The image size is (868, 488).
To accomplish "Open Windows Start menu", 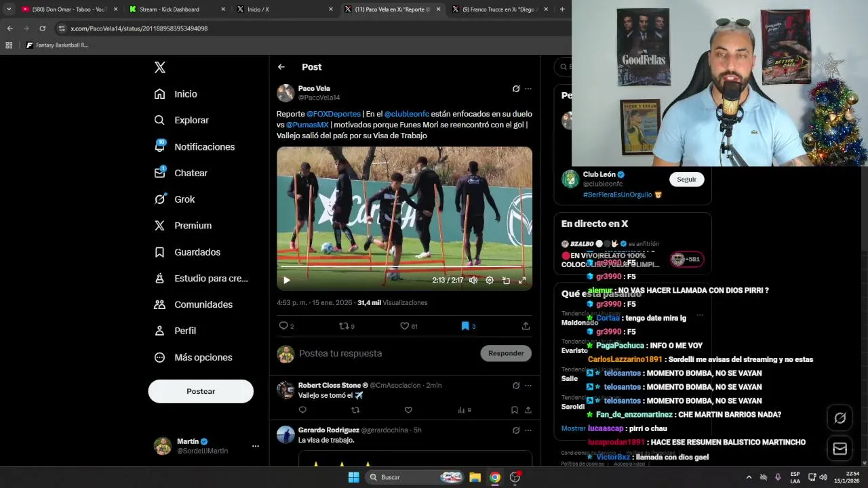I will (353, 477).
